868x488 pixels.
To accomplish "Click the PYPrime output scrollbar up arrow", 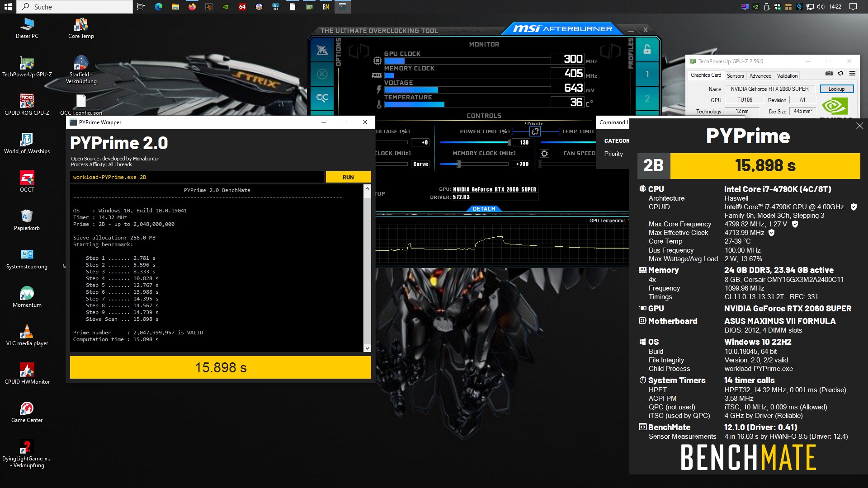I will 367,188.
